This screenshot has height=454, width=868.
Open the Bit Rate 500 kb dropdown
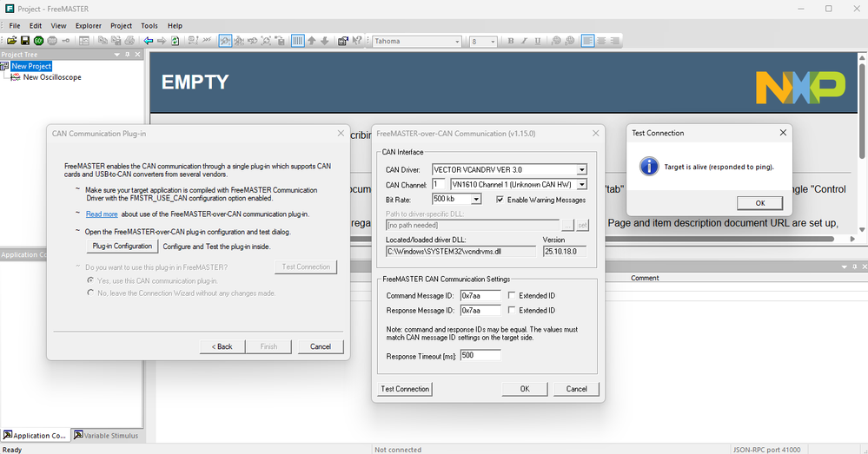pyautogui.click(x=476, y=199)
